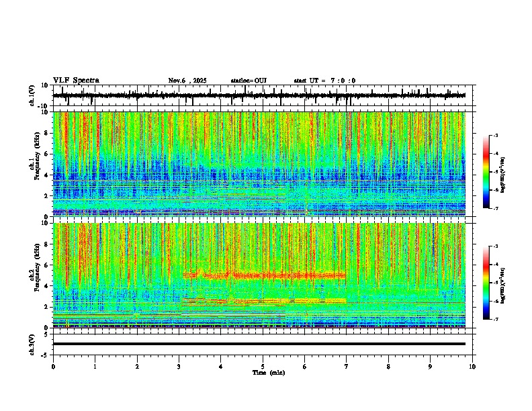Click the "-7" label on the ch.2 color bar
Viewport: 532px width, 411px height.
[495, 320]
